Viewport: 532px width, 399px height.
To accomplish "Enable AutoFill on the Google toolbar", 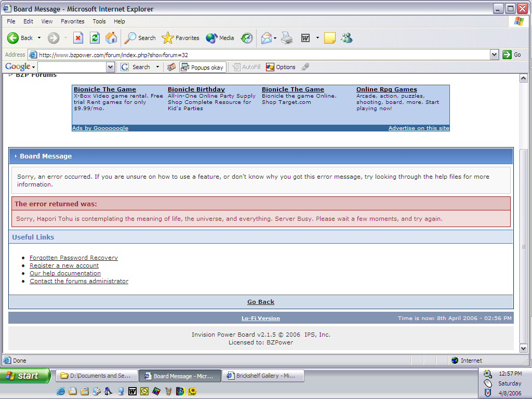I will tap(246, 67).
